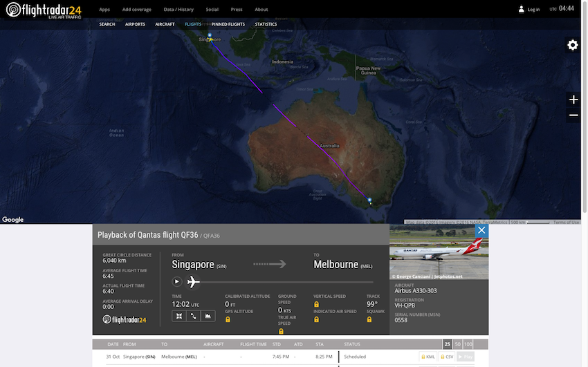This screenshot has height=367, width=588.
Task: Select the AIRCRAFT tab
Action: coord(165,24)
